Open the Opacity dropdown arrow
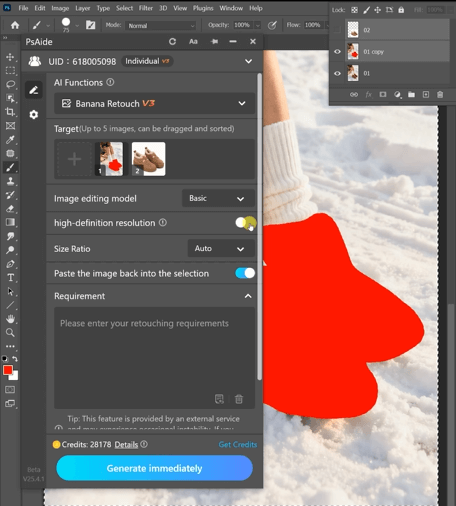Viewport: 456px width, 506px height. pyautogui.click(x=258, y=25)
